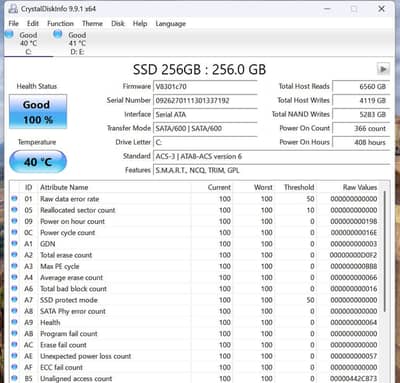Select raw value 000000000198
Image resolution: width=400 pixels, height=383 pixels.
point(354,221)
